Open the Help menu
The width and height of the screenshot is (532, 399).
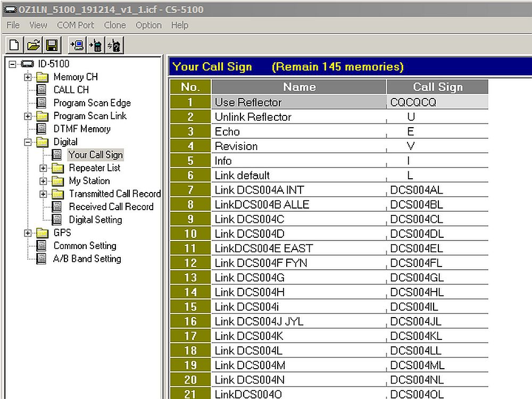(179, 25)
